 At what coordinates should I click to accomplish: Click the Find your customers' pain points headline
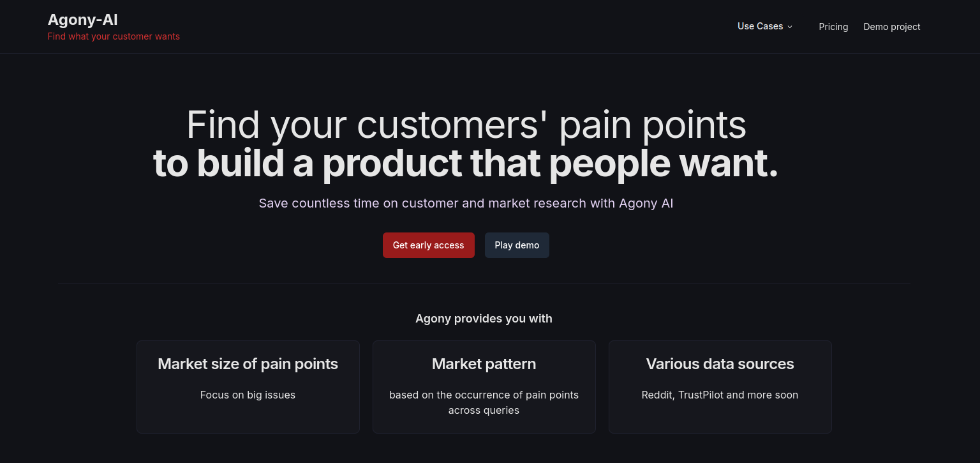(x=466, y=125)
